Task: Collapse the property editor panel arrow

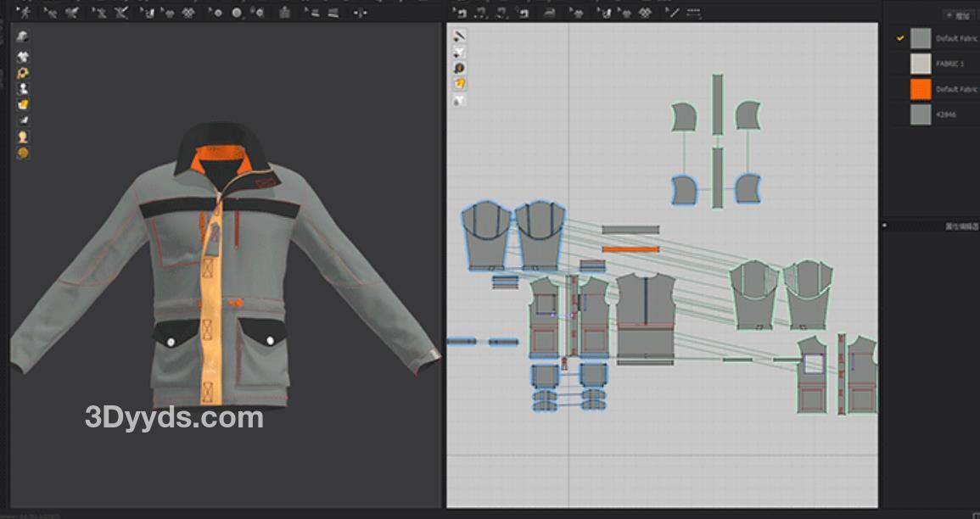Action: coord(886,226)
